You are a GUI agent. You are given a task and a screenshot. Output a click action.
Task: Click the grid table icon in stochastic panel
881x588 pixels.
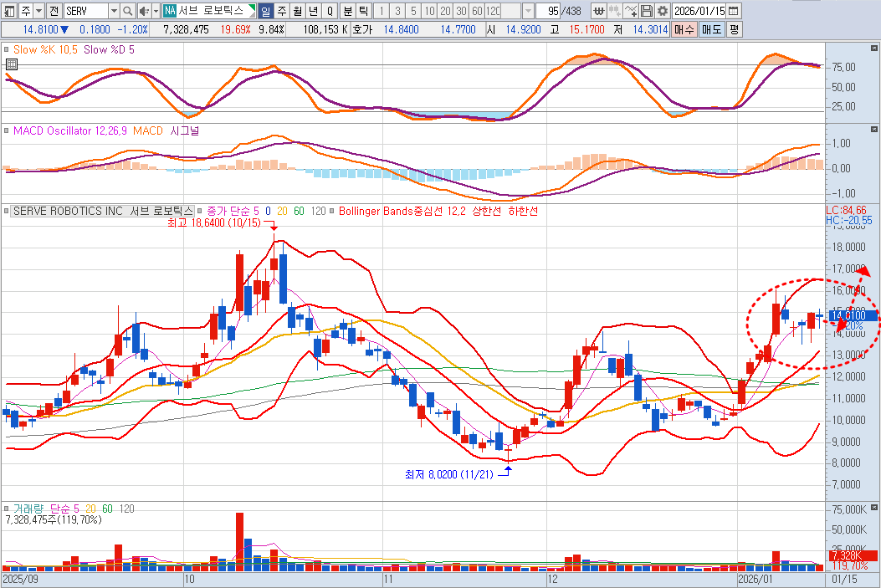[11, 64]
